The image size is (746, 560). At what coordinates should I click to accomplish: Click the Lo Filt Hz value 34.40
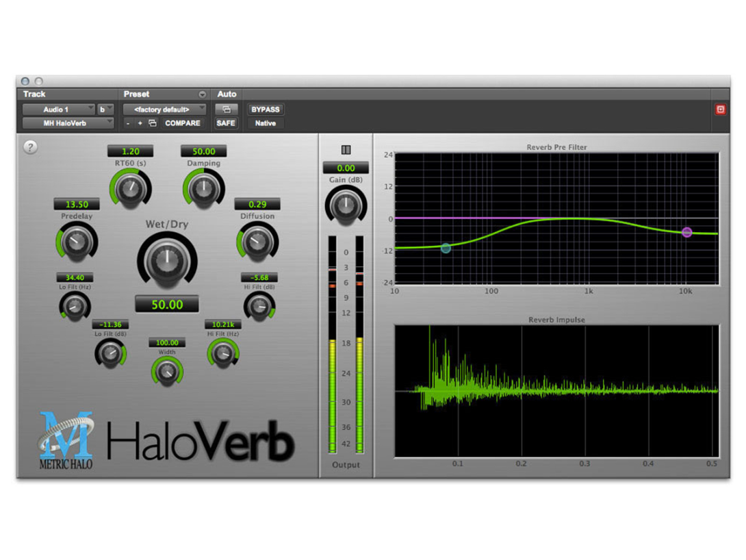[75, 277]
